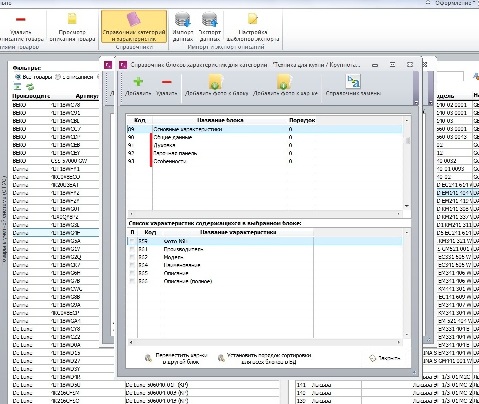Click left arrow of characteristics list horizontal scrollbar
This screenshot has width=479, height=404.
(x=131, y=342)
